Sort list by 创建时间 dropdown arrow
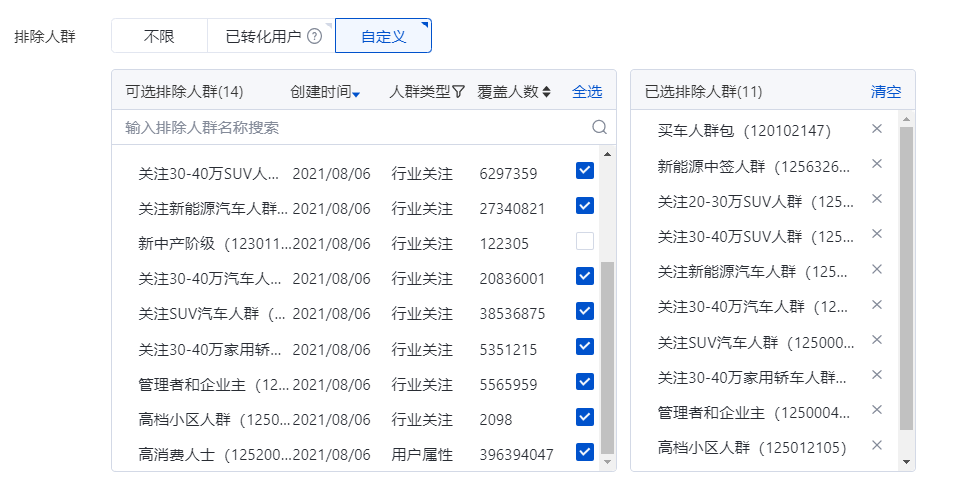The height and width of the screenshot is (488, 954). pyautogui.click(x=357, y=94)
